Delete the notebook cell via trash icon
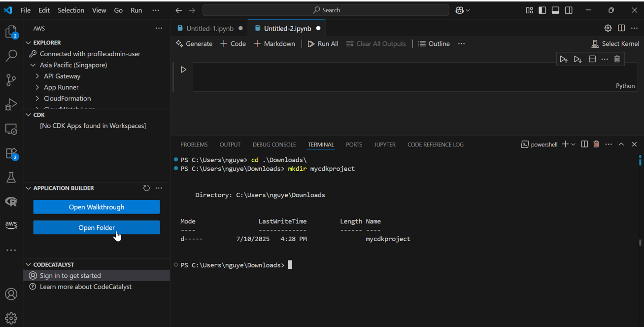 pos(616,59)
